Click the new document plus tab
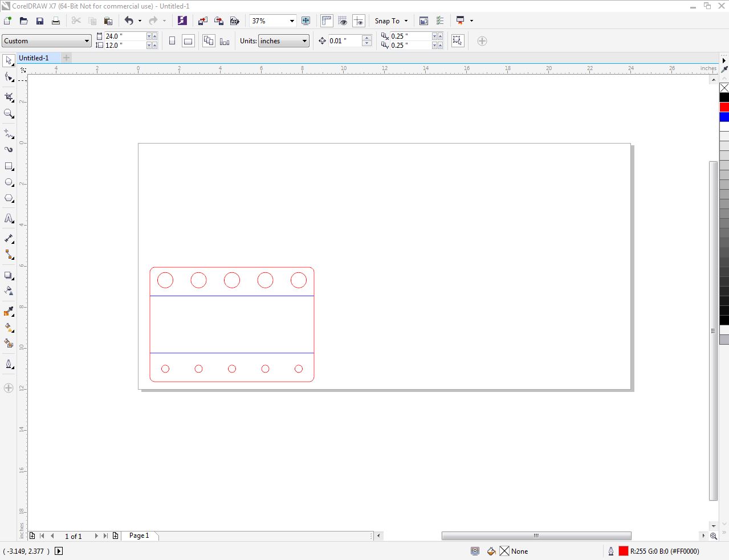729x560 pixels. click(66, 58)
